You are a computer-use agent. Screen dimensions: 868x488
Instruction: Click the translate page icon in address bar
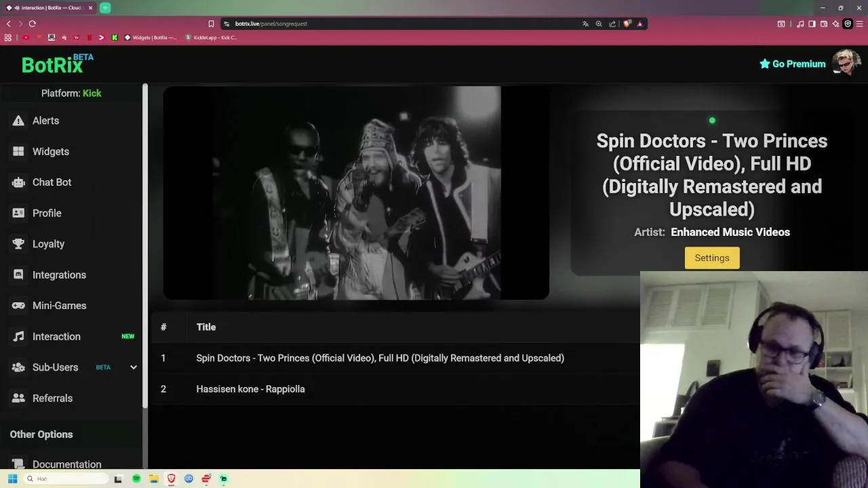[x=585, y=24]
